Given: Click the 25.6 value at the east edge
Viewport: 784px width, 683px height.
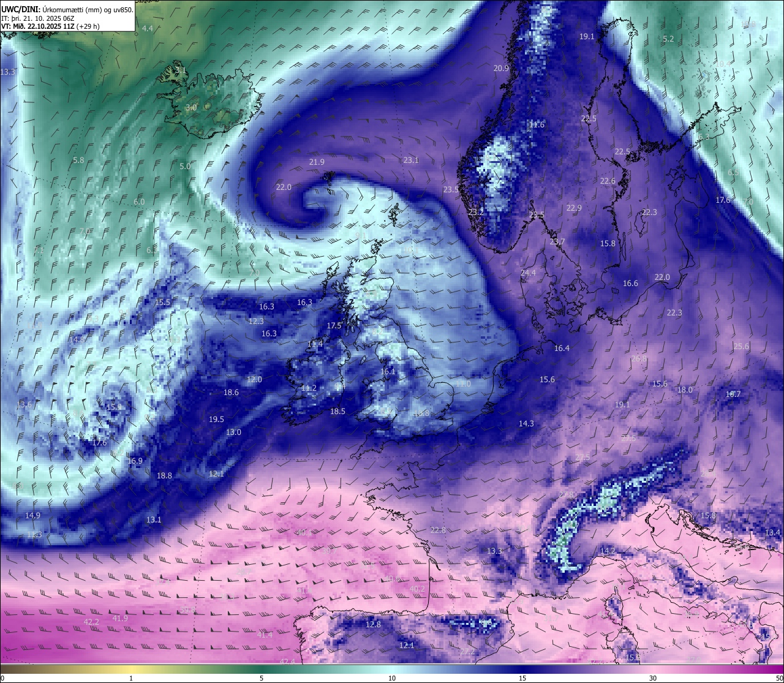Looking at the screenshot, I should click(741, 347).
